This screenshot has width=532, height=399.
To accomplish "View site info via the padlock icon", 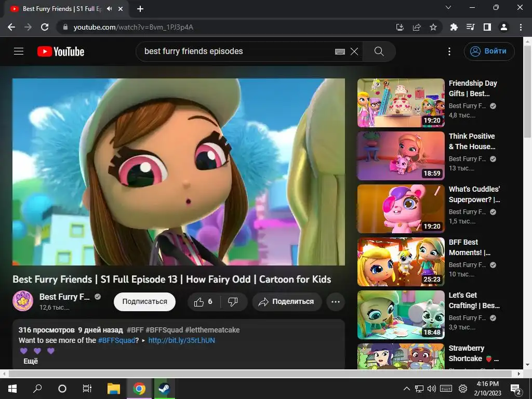I will [65, 27].
